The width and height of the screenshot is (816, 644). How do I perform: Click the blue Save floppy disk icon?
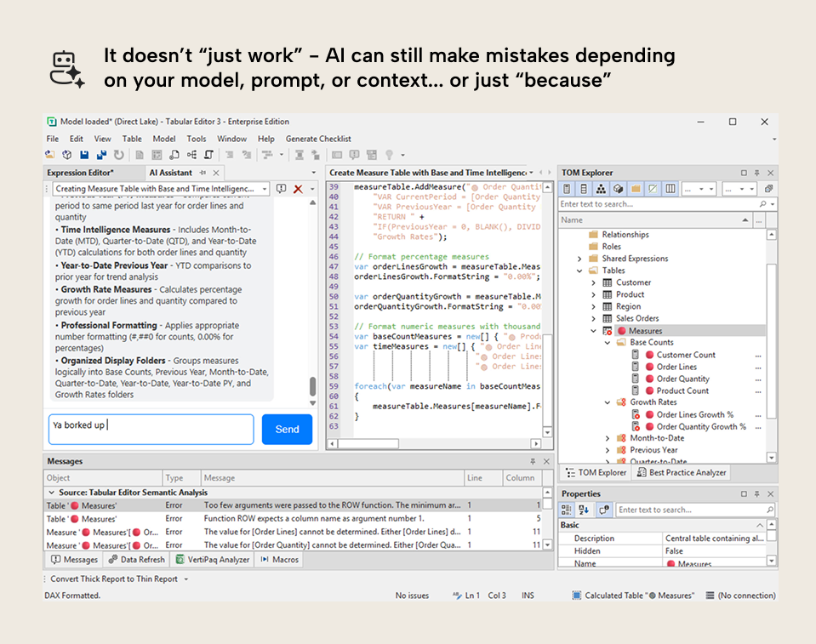(x=84, y=155)
